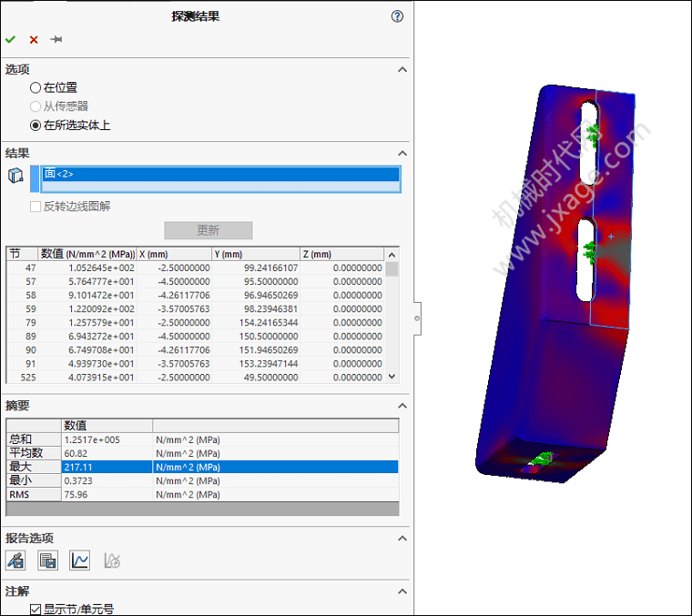Select 面<2> in the selection box
Screen dimensions: 692x616
(x=220, y=174)
